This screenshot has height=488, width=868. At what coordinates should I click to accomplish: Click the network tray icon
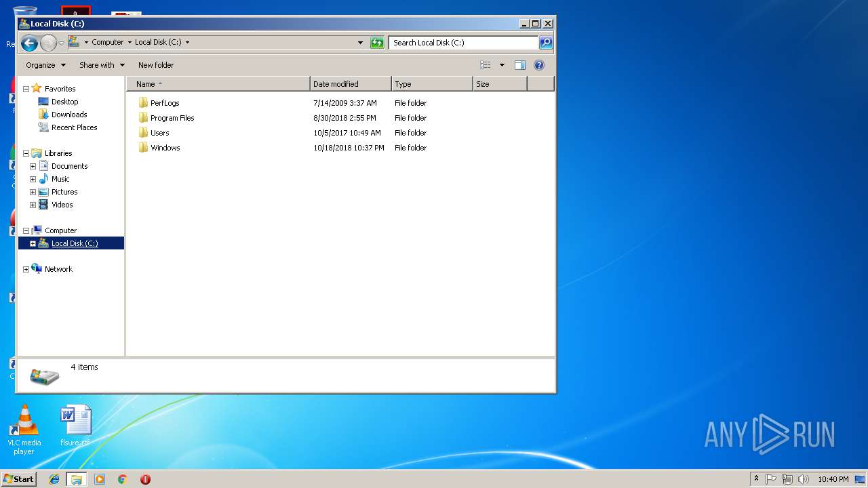[787, 479]
